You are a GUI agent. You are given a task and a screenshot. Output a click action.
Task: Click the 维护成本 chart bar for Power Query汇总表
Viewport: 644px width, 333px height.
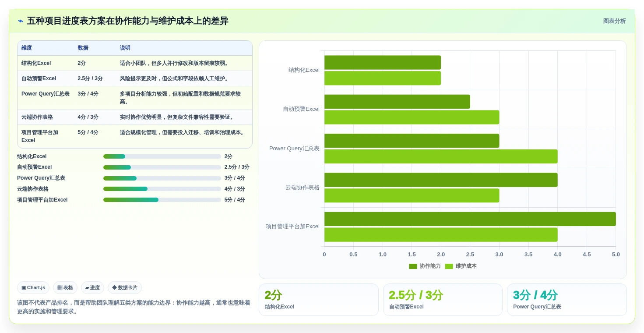click(x=441, y=156)
